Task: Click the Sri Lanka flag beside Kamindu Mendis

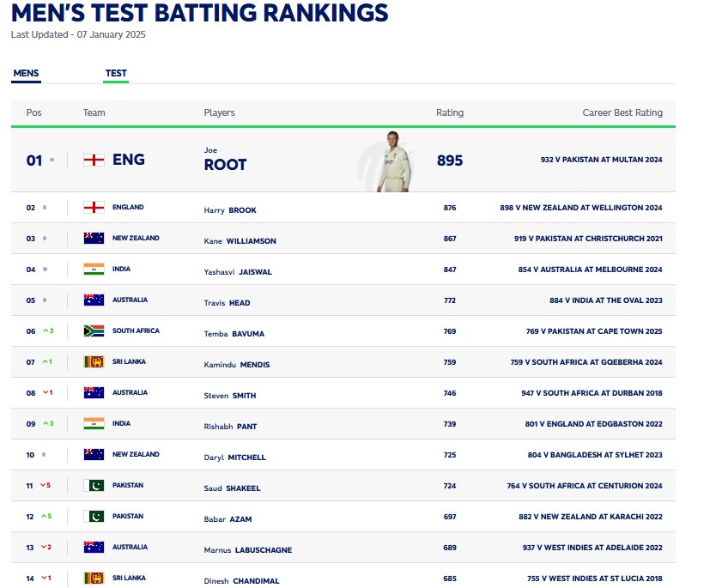Action: [x=94, y=362]
